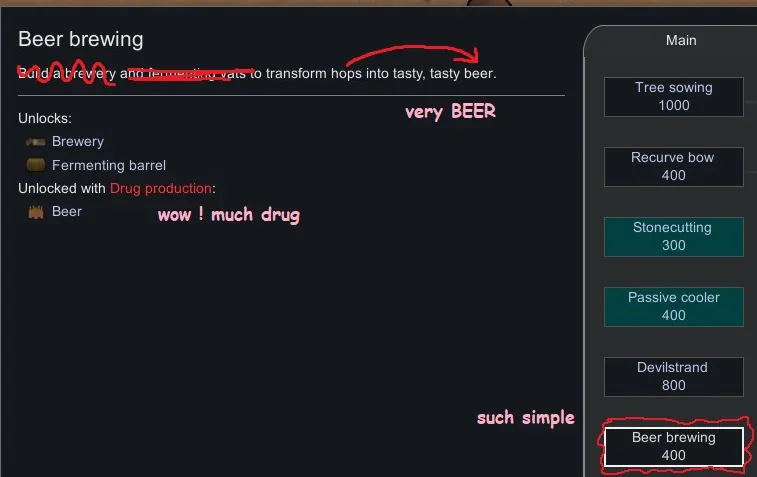Click the 'very BEER' annotation text
The height and width of the screenshot is (477, 757).
pos(450,112)
